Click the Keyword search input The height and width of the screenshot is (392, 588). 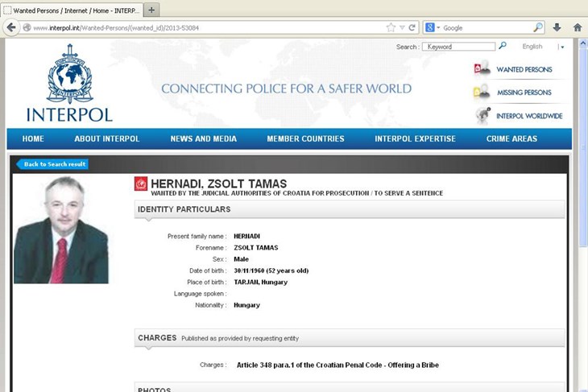[x=458, y=47]
